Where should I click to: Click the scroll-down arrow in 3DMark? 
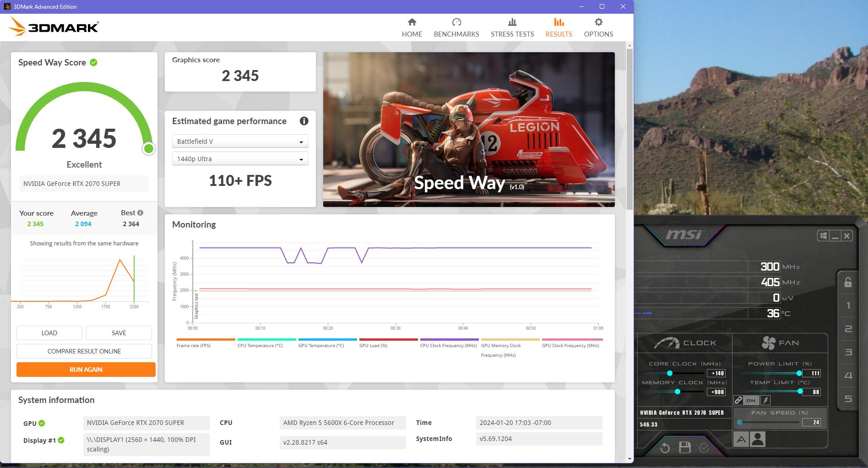pyautogui.click(x=630, y=459)
